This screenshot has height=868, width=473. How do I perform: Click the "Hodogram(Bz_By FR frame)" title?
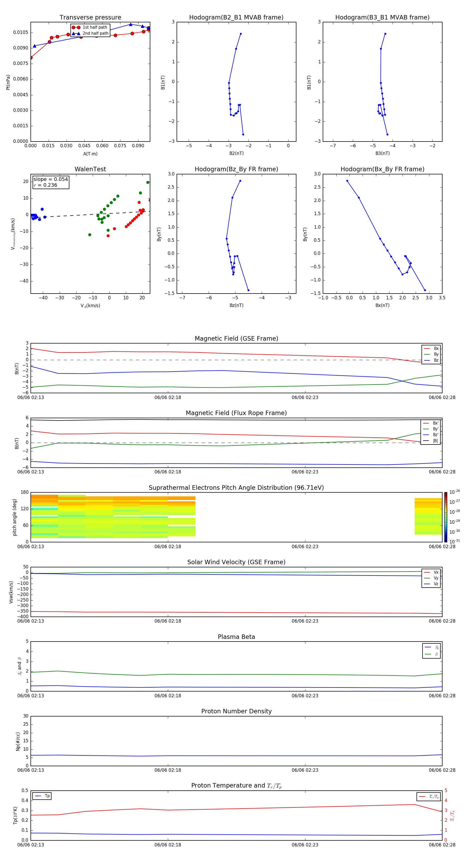(236, 169)
